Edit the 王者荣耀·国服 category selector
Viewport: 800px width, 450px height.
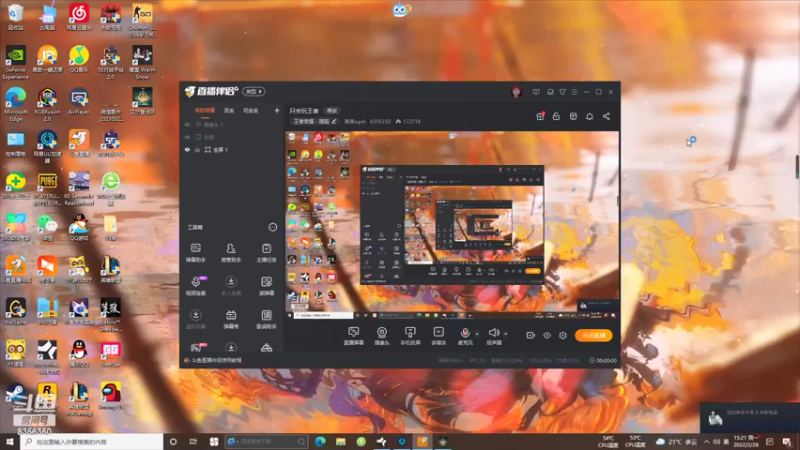[x=315, y=121]
